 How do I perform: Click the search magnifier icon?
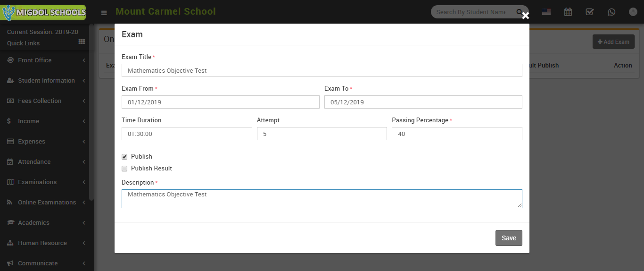520,12
